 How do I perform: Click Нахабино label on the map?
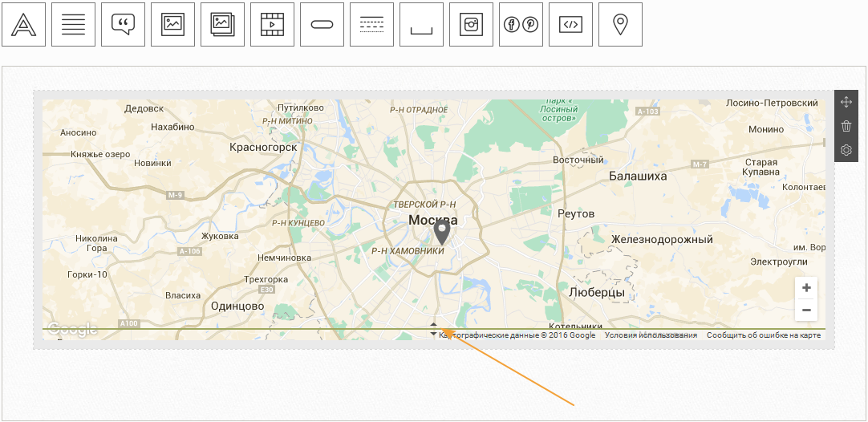coord(172,127)
